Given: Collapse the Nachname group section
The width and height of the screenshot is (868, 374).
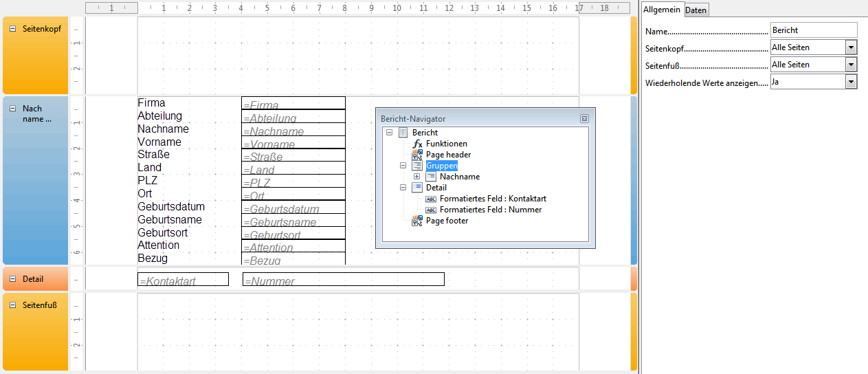Looking at the screenshot, I should pyautogui.click(x=12, y=109).
